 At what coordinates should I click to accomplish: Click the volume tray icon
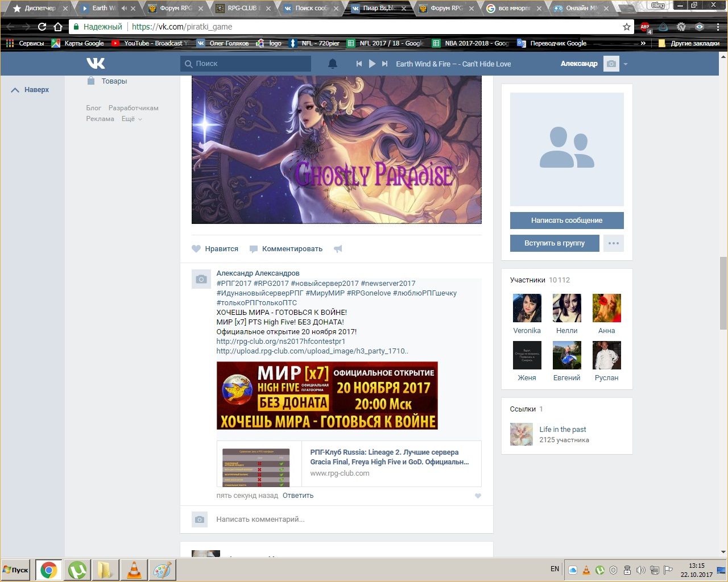click(x=640, y=570)
